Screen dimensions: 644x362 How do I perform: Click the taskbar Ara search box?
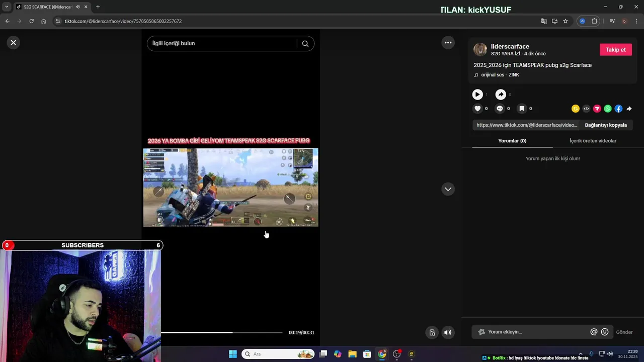tap(278, 354)
